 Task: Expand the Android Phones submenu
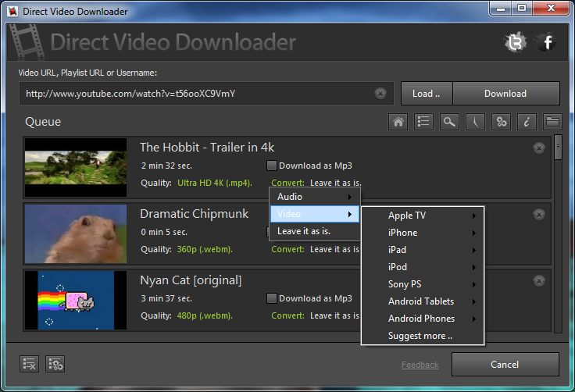click(423, 319)
